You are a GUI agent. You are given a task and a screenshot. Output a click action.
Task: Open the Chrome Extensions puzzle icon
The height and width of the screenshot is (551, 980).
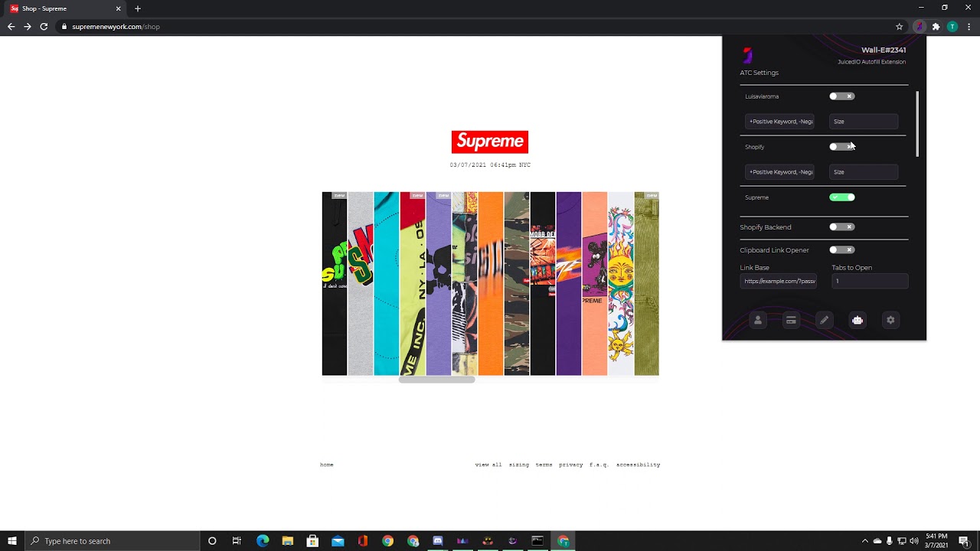tap(936, 27)
